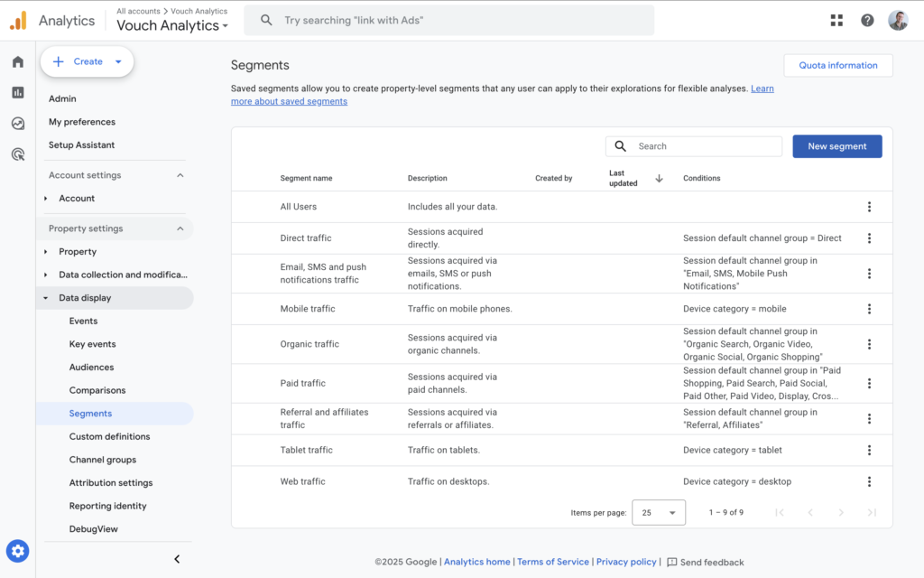Open the Advertising icon in left rail
This screenshot has height=578, width=924.
point(18,154)
